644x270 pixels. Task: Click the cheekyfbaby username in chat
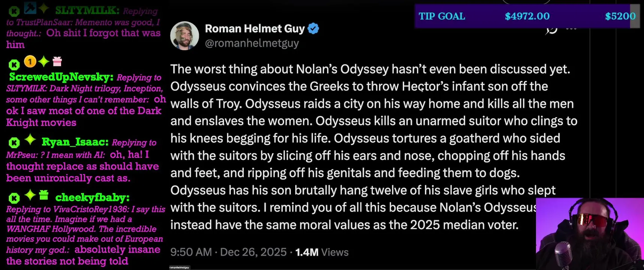tap(92, 197)
